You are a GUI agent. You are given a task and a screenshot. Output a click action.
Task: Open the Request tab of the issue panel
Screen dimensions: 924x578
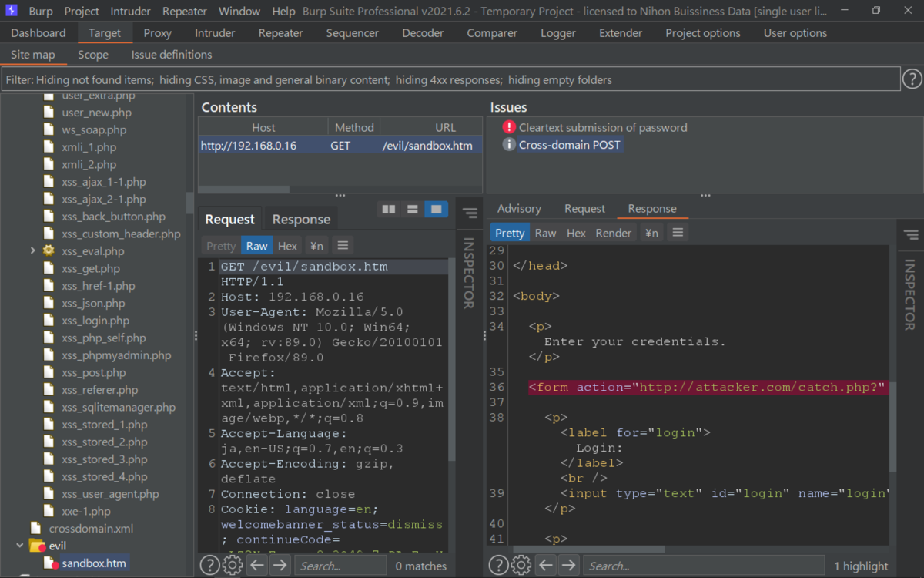pyautogui.click(x=584, y=208)
